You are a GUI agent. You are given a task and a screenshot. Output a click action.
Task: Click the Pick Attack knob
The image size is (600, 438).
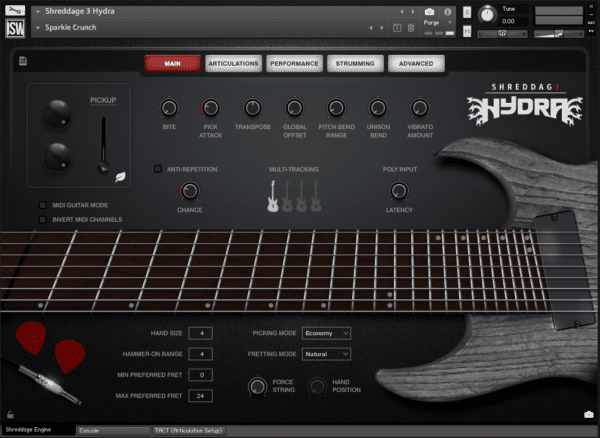pyautogui.click(x=210, y=108)
